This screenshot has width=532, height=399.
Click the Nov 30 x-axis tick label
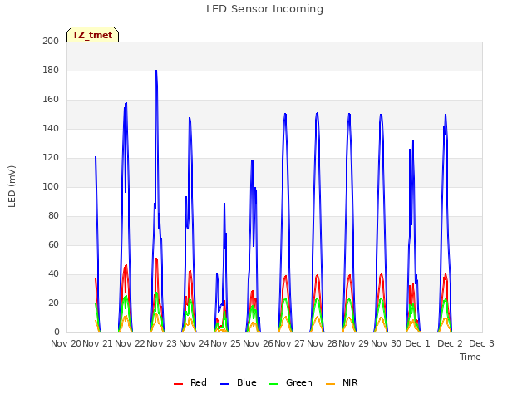(x=386, y=343)
